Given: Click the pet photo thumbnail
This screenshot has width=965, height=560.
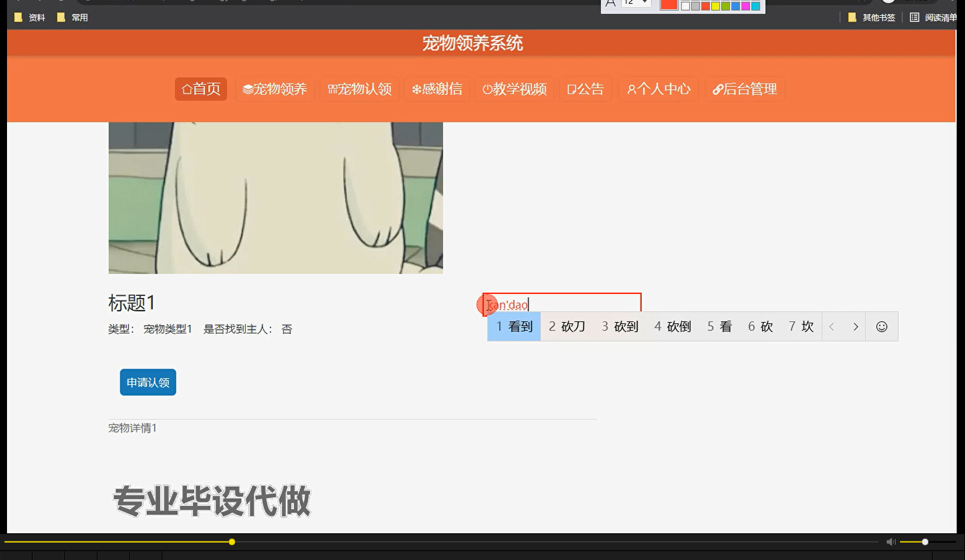Looking at the screenshot, I should click(x=276, y=198).
